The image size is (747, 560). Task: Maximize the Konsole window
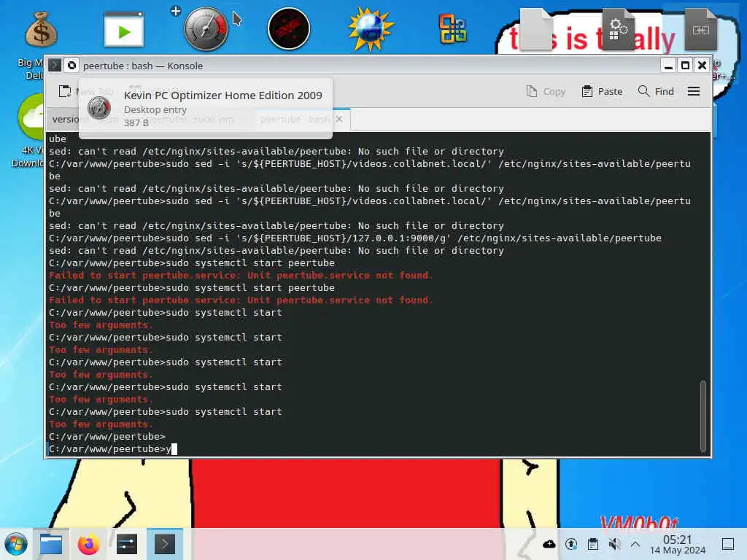[x=685, y=65]
